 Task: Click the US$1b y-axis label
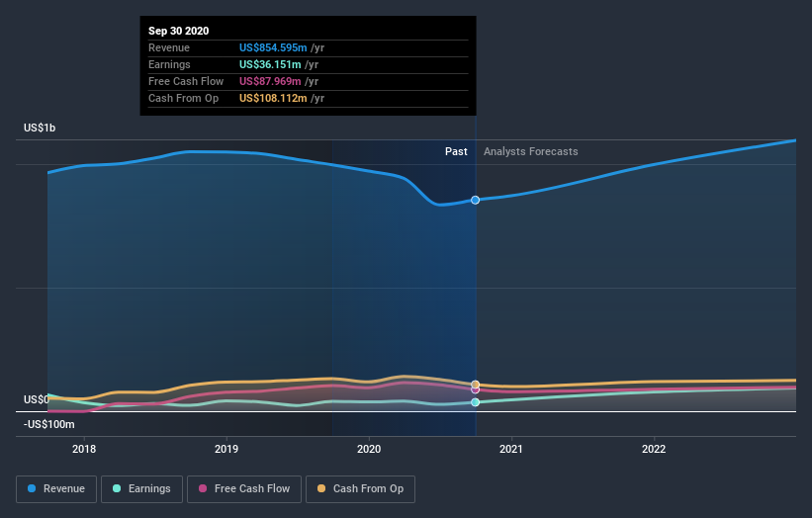pos(40,128)
